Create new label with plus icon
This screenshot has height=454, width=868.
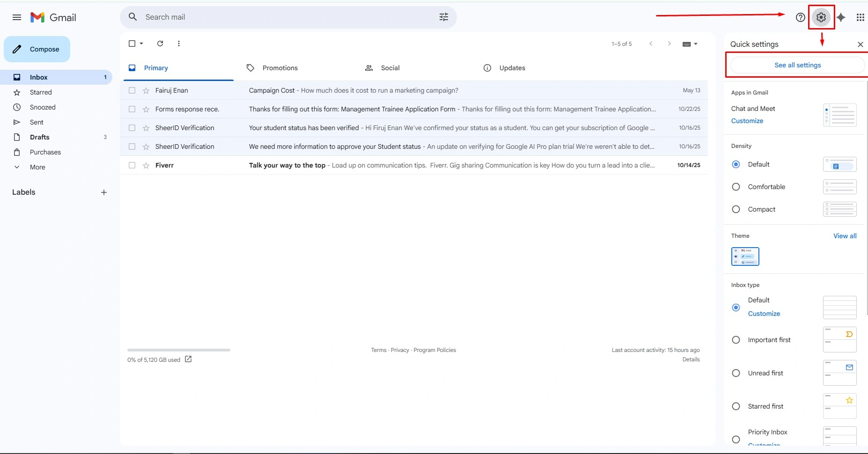tap(104, 192)
